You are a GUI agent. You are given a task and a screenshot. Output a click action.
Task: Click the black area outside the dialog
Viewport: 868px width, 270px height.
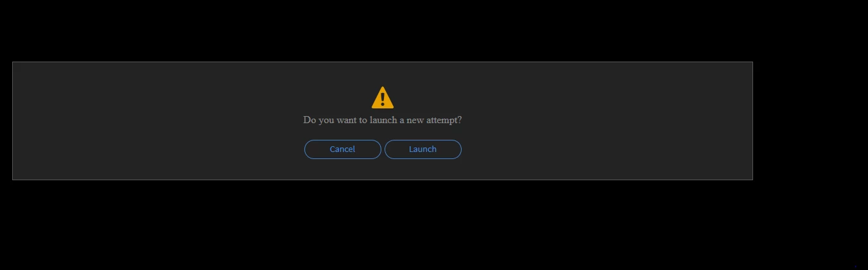click(434, 224)
